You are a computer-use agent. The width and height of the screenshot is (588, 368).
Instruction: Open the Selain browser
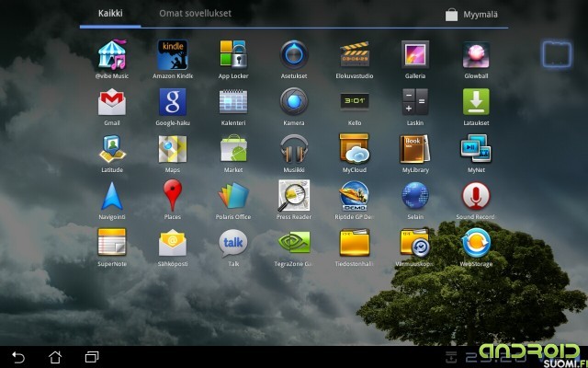click(x=415, y=196)
